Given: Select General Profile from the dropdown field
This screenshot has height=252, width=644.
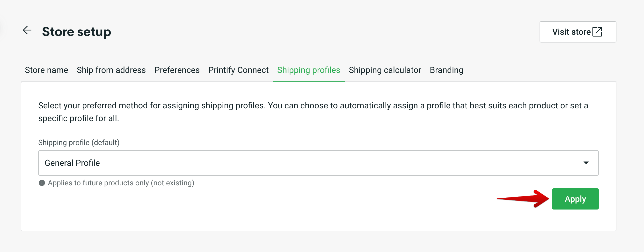Looking at the screenshot, I should (72, 163).
